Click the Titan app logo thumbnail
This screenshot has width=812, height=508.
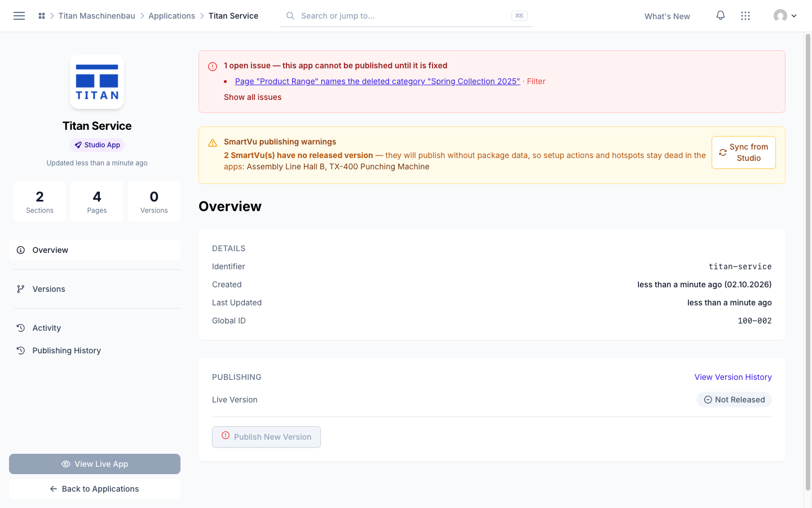97,82
